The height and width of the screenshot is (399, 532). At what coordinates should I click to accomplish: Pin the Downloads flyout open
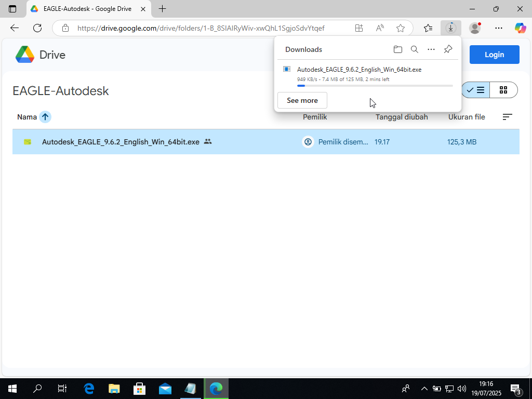pyautogui.click(x=448, y=49)
